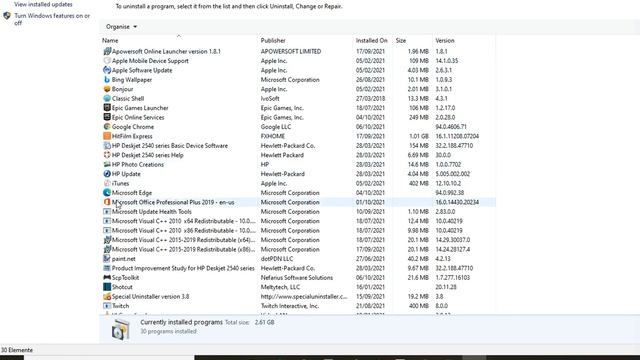Click publisher IvoSoft cell

tap(270, 98)
